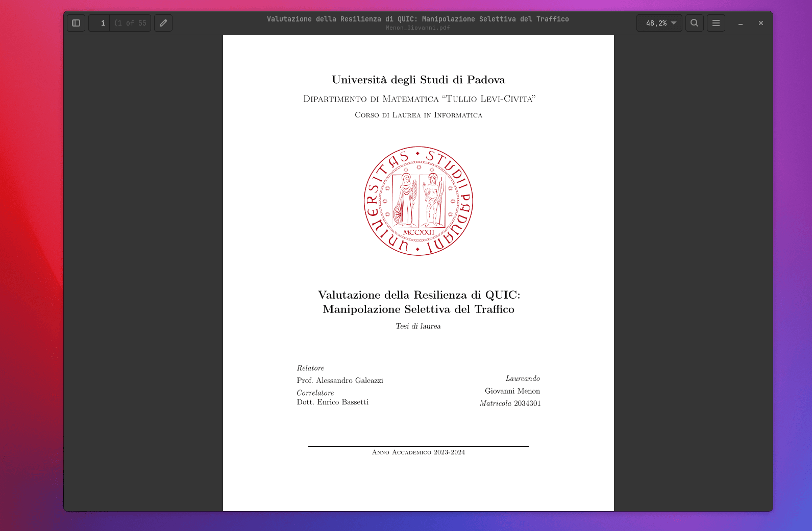Click the name "Dott. Enrico Bassetti"

333,402
